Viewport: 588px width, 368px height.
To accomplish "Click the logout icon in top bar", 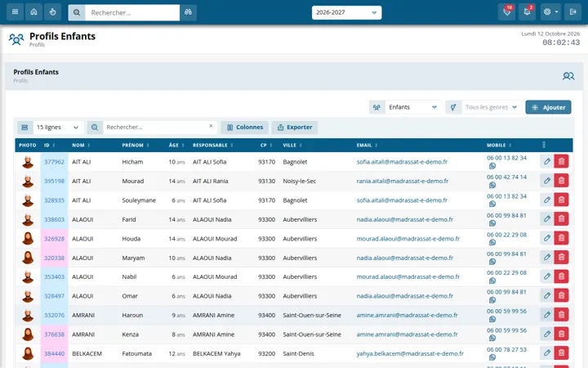I will coord(572,12).
